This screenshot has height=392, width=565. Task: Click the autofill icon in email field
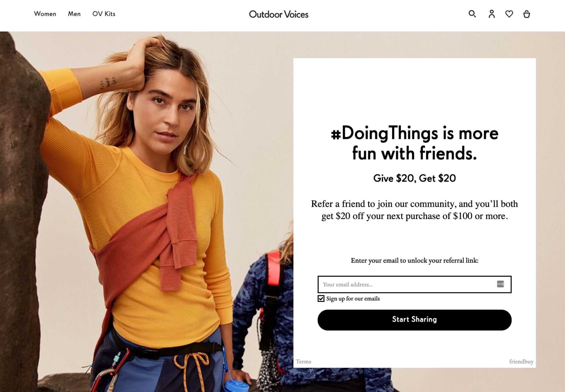(x=500, y=284)
